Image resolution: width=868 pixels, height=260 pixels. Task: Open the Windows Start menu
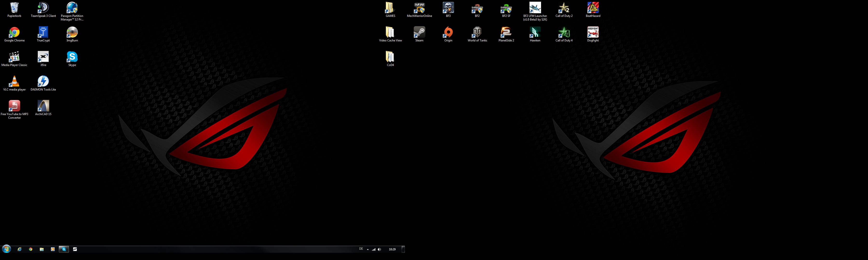coord(7,249)
